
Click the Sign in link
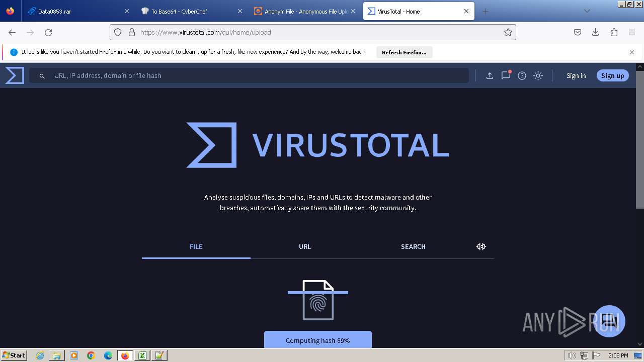click(x=576, y=75)
